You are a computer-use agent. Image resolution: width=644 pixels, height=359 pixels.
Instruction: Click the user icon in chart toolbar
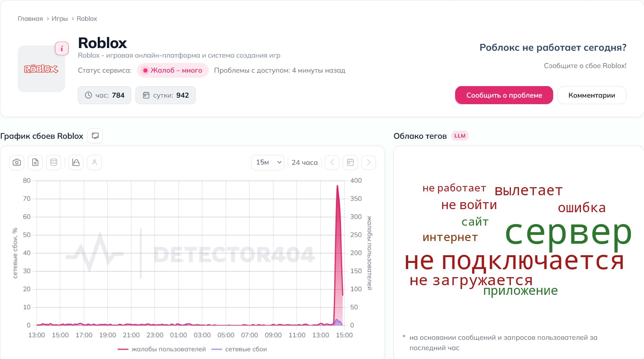point(94,163)
